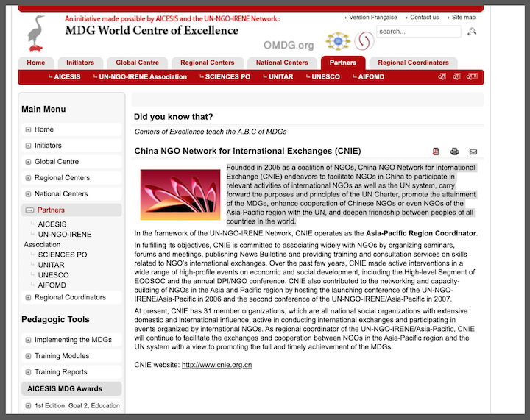530x420 pixels.
Task: Email this article via the envelope icon
Action: 473,152
